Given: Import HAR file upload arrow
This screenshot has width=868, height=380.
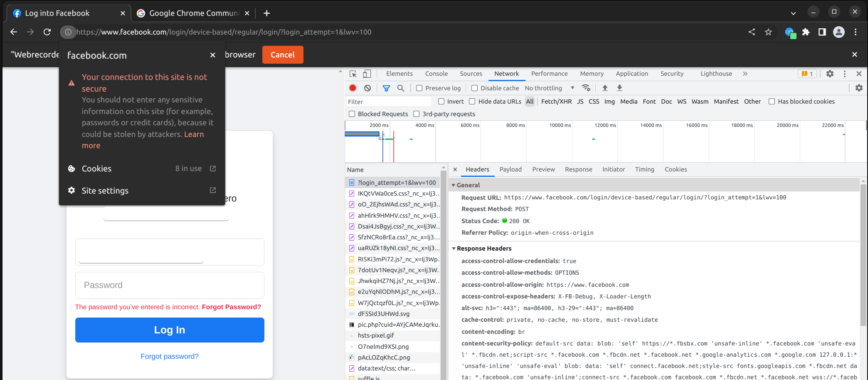Looking at the screenshot, I should tap(605, 88).
